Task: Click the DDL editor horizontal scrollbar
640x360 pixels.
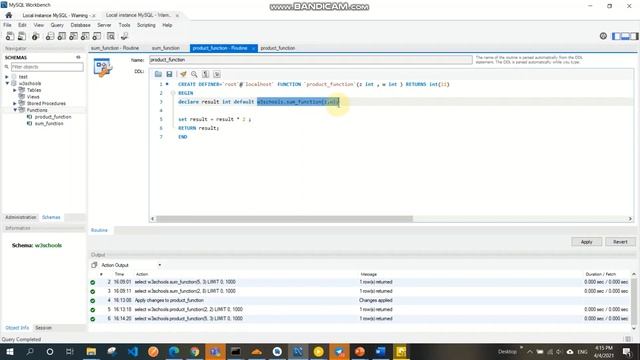Action: click(284, 219)
